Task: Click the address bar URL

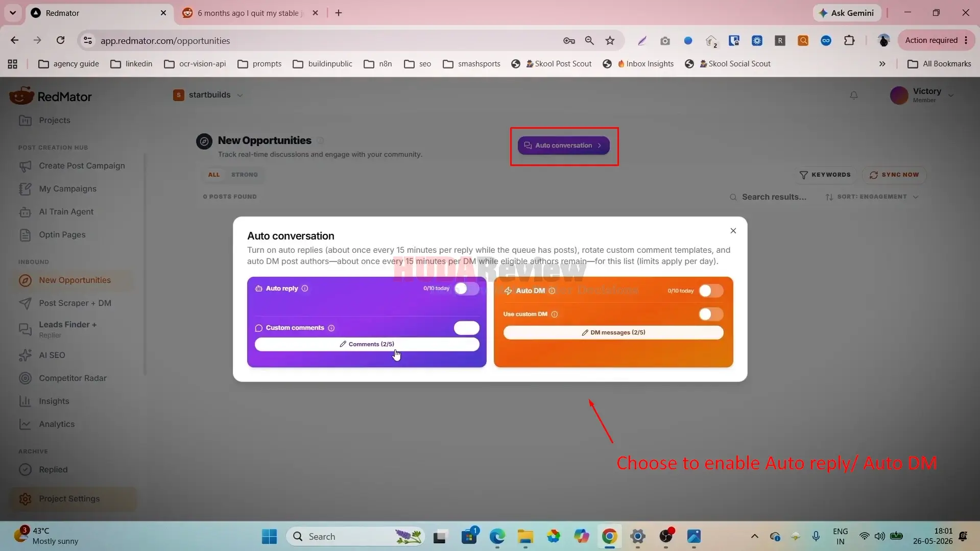Action: click(165, 41)
